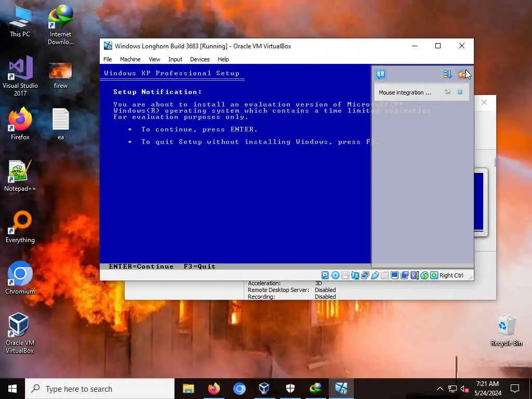Click the recording status icon

[404, 275]
